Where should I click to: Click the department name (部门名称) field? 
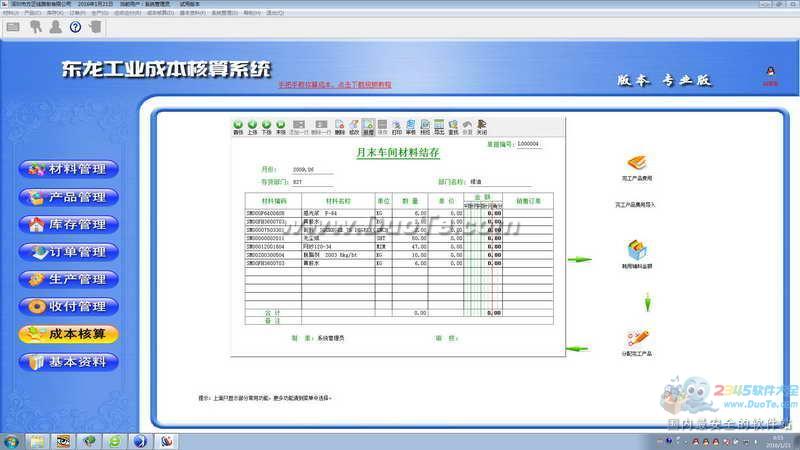(x=500, y=182)
